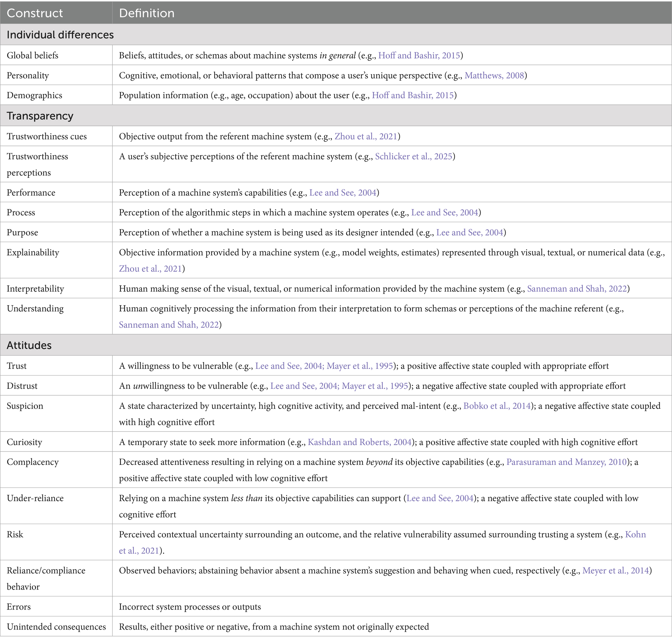Viewport: 672px width, 642px height.
Task: Click Hoff and Bashir, 2015 in Demographics row
Action: (x=413, y=95)
